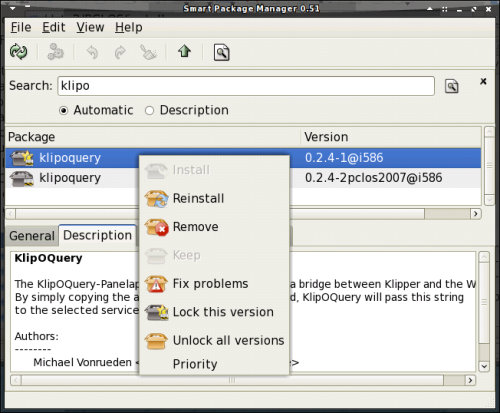Click down arrow of description vertical scrollbar
The image size is (500, 413).
[484, 366]
